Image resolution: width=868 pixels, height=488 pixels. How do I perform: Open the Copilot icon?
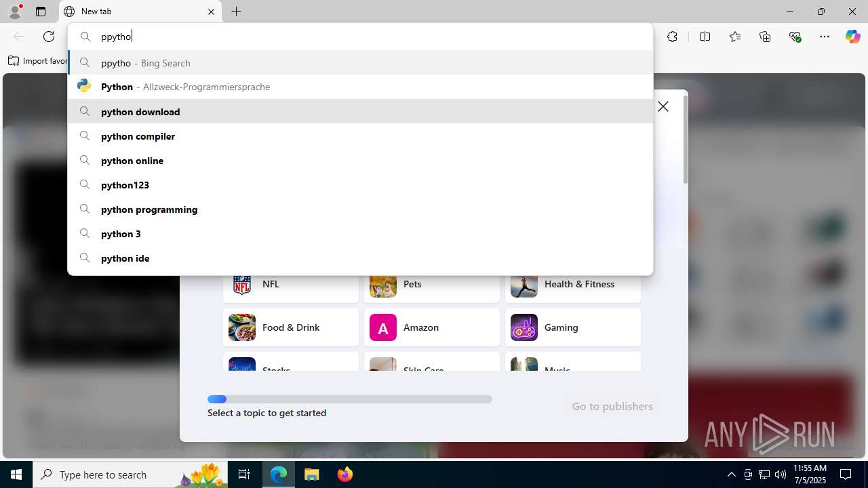coord(852,37)
